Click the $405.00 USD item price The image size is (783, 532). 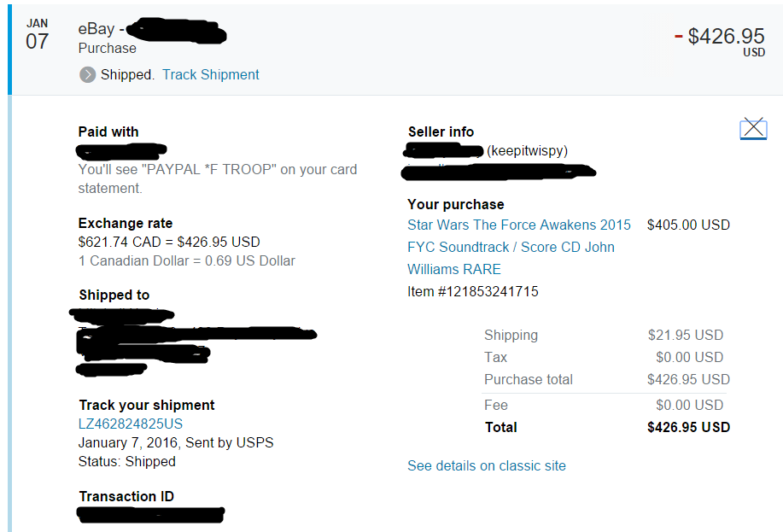(688, 225)
